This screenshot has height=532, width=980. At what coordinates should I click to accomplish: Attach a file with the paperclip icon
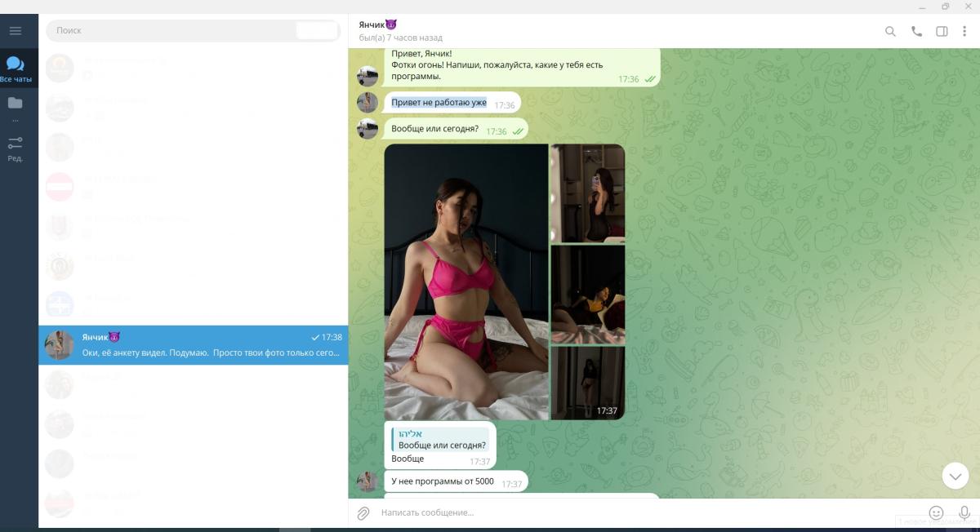point(363,513)
